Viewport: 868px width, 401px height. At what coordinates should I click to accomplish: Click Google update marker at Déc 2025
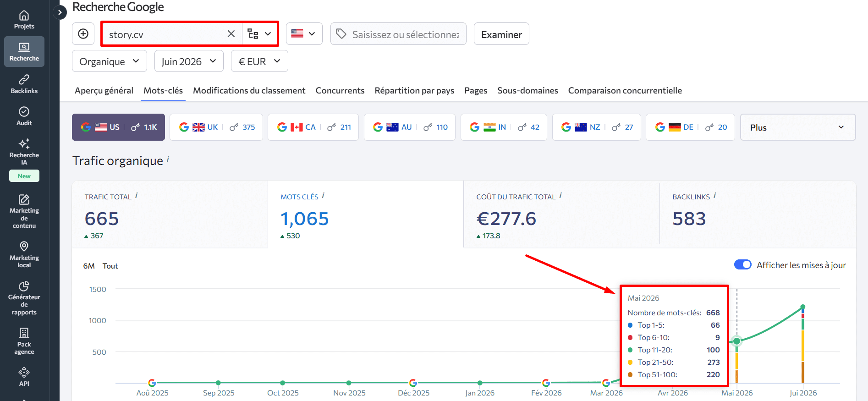[x=413, y=383]
